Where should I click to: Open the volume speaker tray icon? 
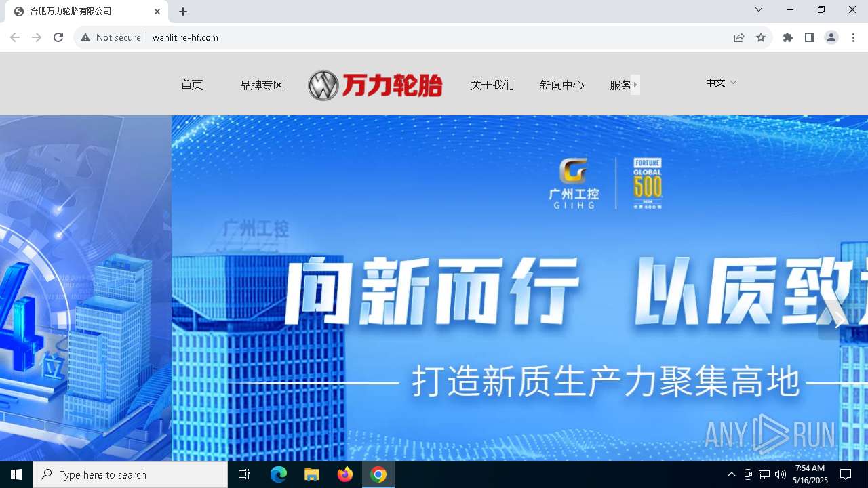[781, 474]
